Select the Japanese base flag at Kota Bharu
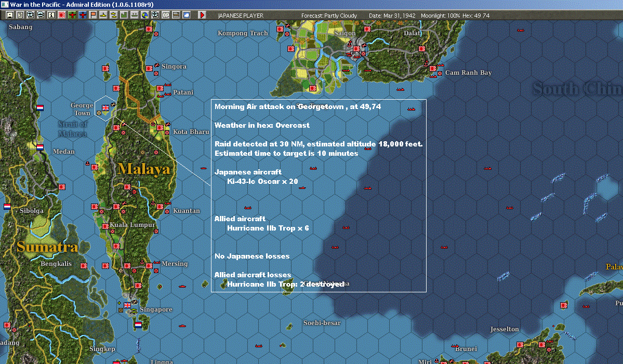The width and height of the screenshot is (623, 364). [x=160, y=128]
